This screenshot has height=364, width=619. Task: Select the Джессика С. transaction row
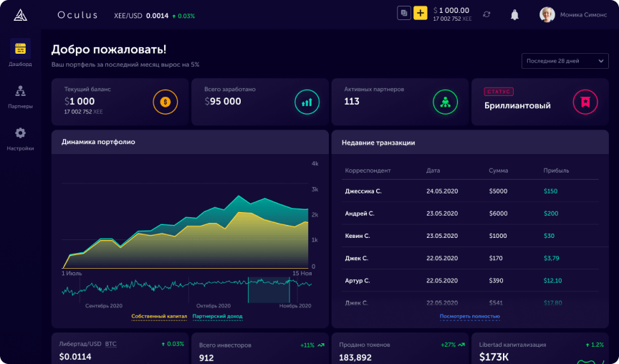pos(470,191)
